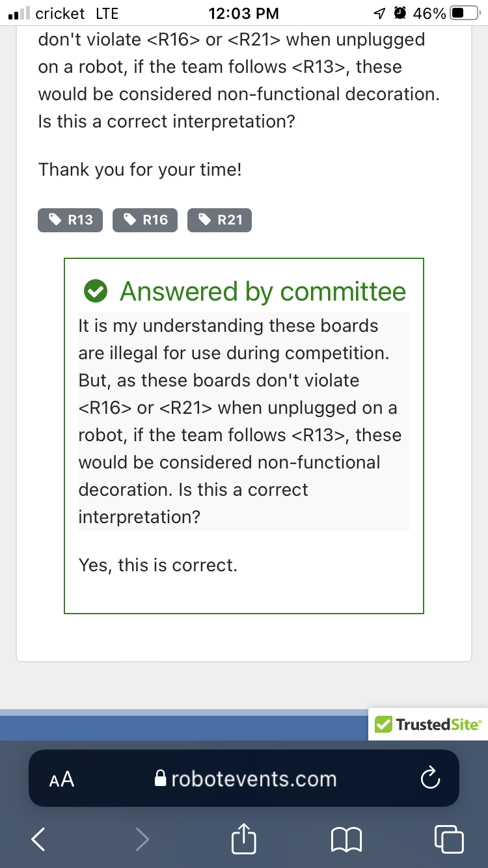Tap the robotevents.com address bar
488x868 pixels.
tap(254, 779)
